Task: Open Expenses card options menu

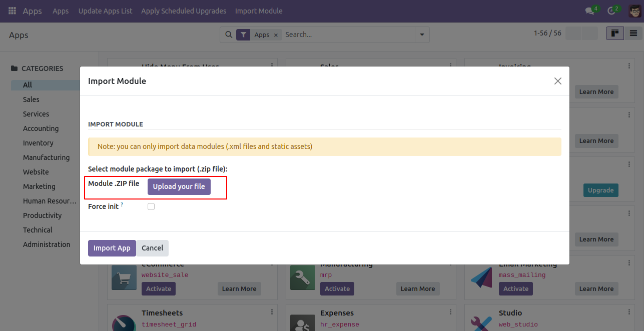Action: point(451,312)
